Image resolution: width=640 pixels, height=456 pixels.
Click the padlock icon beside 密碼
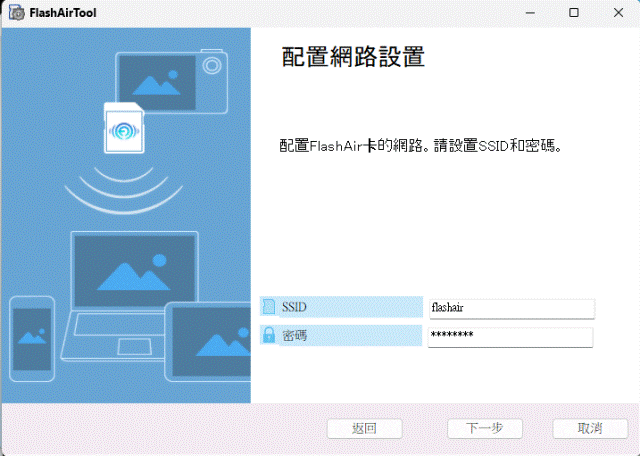[x=269, y=335]
